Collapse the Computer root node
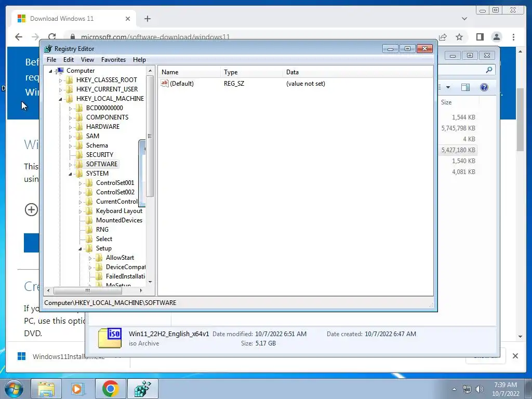 pyautogui.click(x=50, y=71)
